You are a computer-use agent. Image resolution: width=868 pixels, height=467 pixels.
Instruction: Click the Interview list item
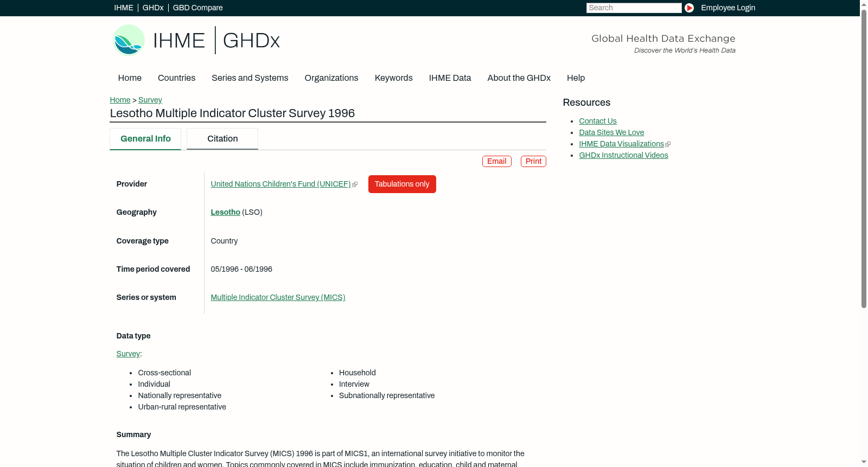point(354,384)
